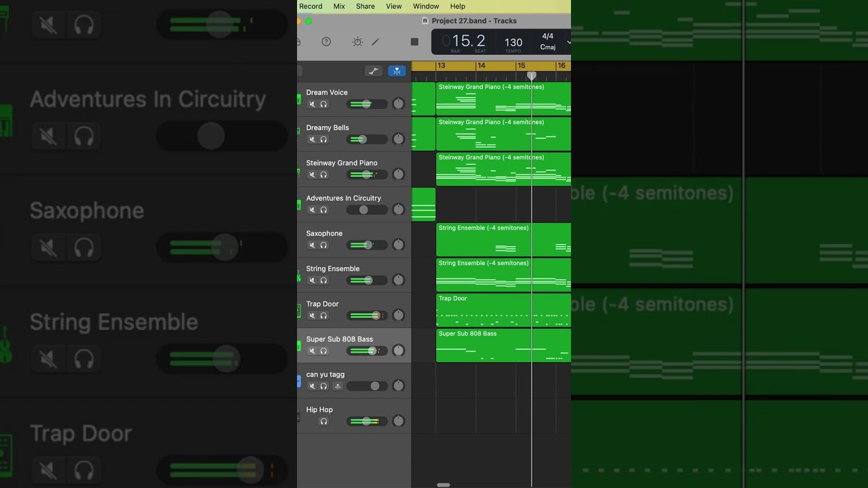Open the 4/4 time signature popup
Image resolution: width=868 pixels, height=488 pixels.
coord(548,37)
